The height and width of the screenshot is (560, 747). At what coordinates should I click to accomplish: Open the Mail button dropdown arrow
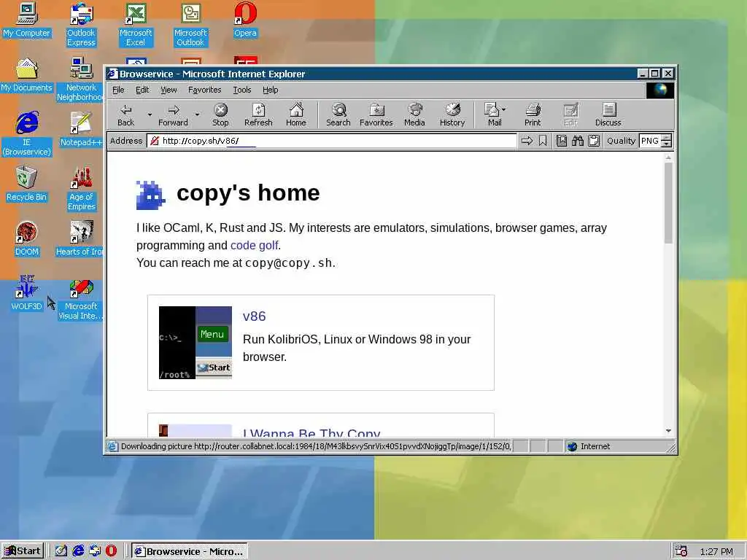pyautogui.click(x=504, y=109)
